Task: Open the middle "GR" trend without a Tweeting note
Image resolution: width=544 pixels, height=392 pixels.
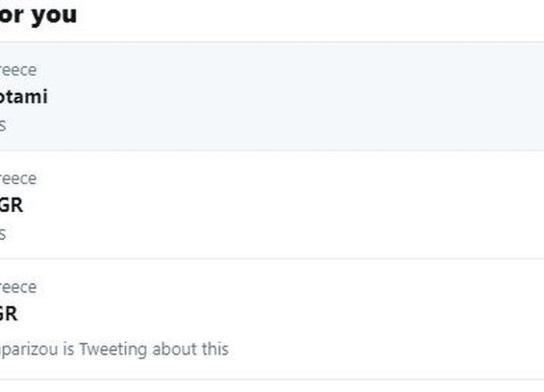Action: coord(11,205)
